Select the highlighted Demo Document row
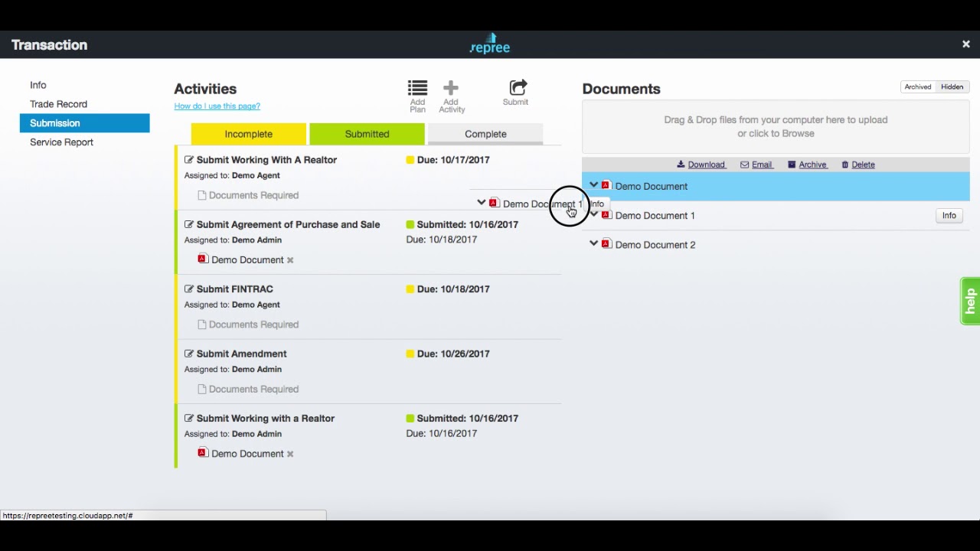Image resolution: width=980 pixels, height=551 pixels. click(776, 187)
